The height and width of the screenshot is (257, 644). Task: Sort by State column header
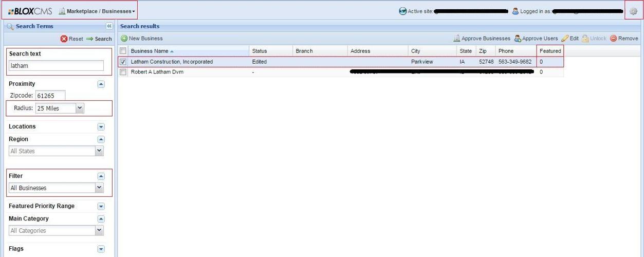click(466, 51)
